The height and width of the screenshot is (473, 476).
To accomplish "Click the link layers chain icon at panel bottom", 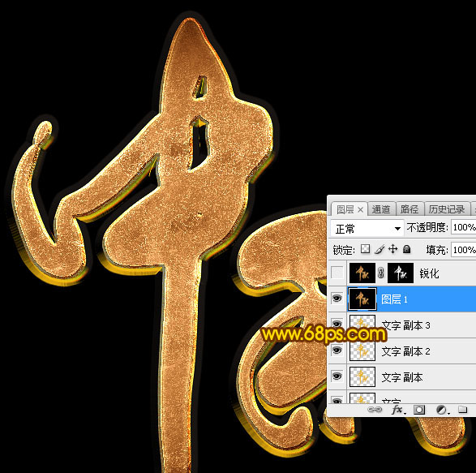I will 375,410.
